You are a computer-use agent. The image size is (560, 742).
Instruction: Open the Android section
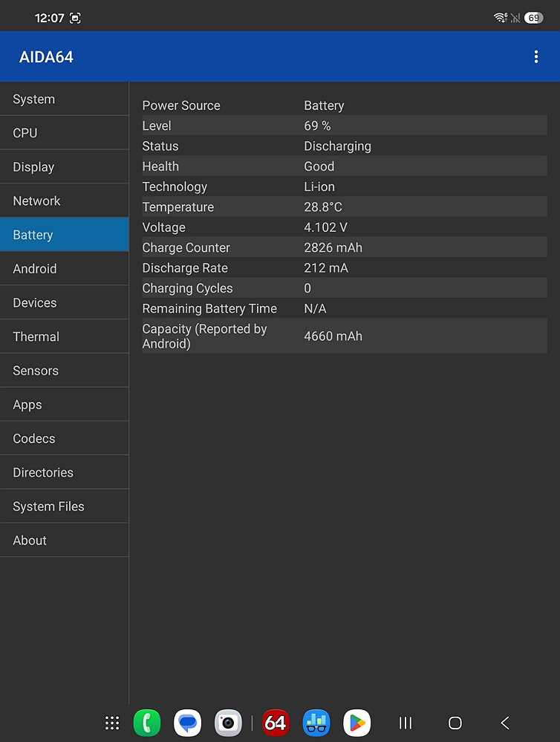point(65,269)
